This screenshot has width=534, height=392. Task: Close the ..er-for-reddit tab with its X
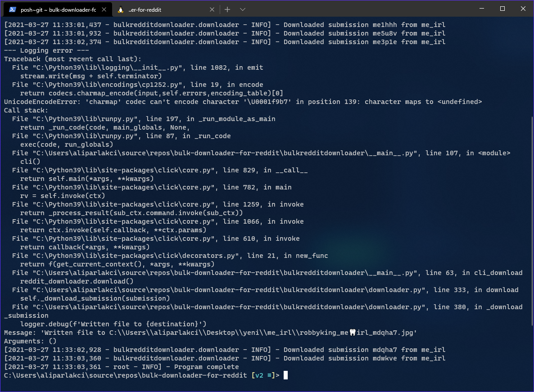(x=212, y=9)
